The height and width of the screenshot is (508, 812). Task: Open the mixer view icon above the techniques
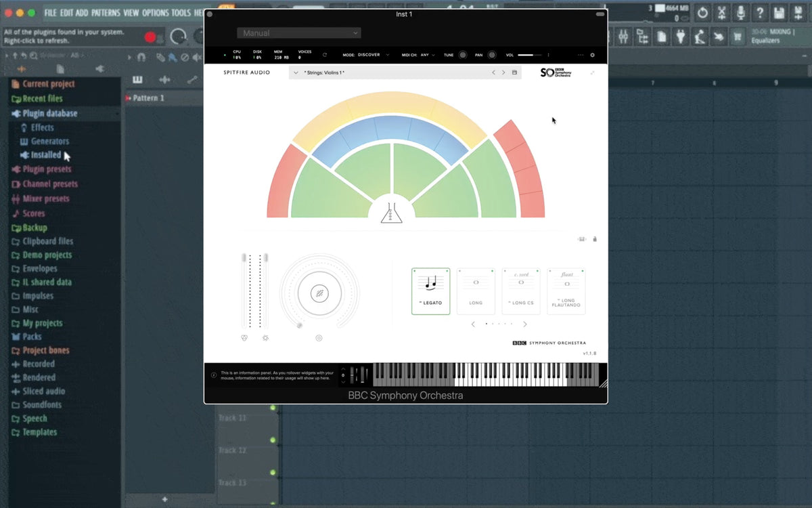coord(581,239)
